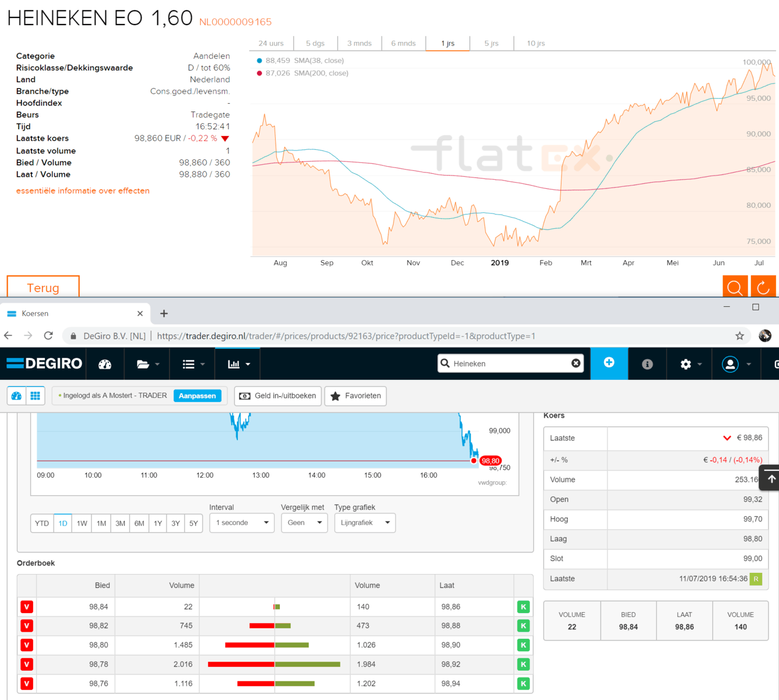The width and height of the screenshot is (779, 700).
Task: Select the 5 jrs chart tab
Action: pos(492,43)
